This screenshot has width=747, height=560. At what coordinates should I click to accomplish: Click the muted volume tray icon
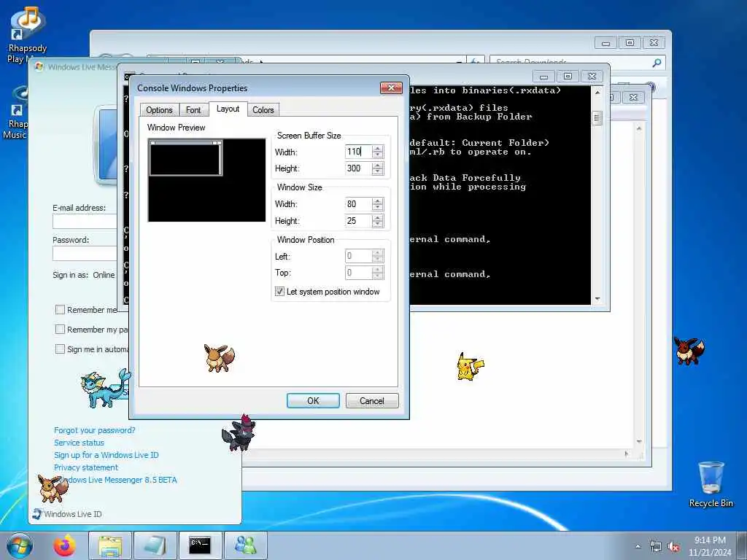click(673, 547)
